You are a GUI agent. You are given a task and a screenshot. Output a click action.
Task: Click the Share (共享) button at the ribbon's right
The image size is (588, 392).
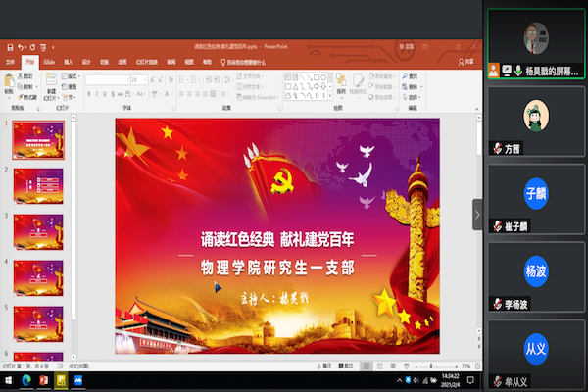pos(468,61)
